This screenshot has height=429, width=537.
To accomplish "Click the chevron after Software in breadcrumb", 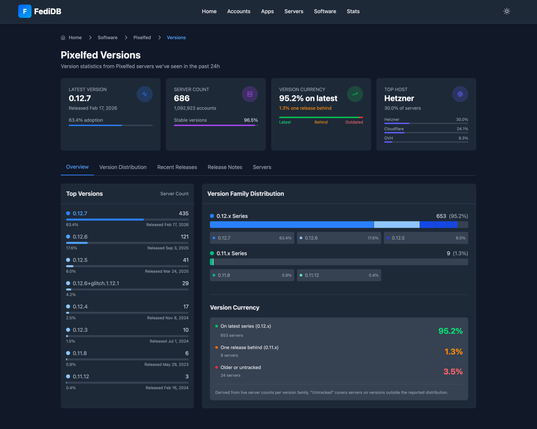I will [126, 38].
